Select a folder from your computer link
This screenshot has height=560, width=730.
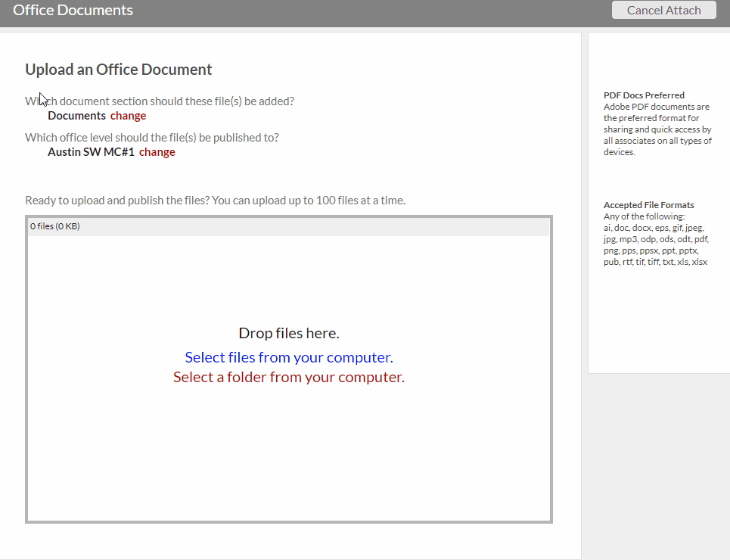[x=289, y=377]
